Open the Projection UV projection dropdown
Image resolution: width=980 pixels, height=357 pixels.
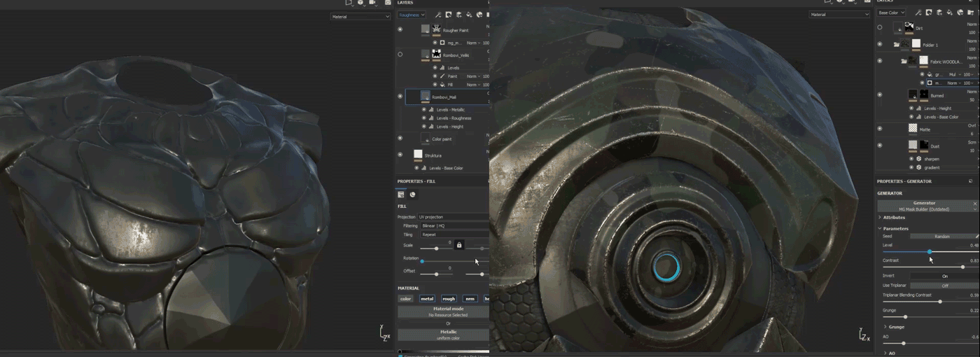pyautogui.click(x=454, y=217)
